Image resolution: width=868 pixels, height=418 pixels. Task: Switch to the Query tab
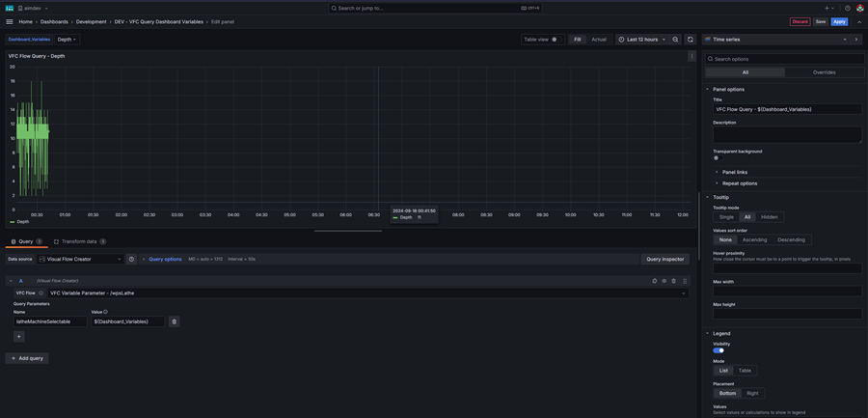pyautogui.click(x=27, y=241)
